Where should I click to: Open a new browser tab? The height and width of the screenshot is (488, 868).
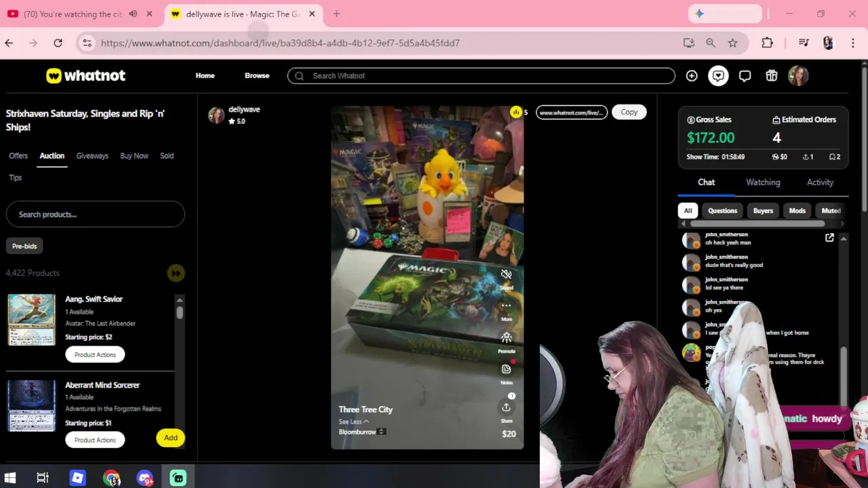coord(336,14)
